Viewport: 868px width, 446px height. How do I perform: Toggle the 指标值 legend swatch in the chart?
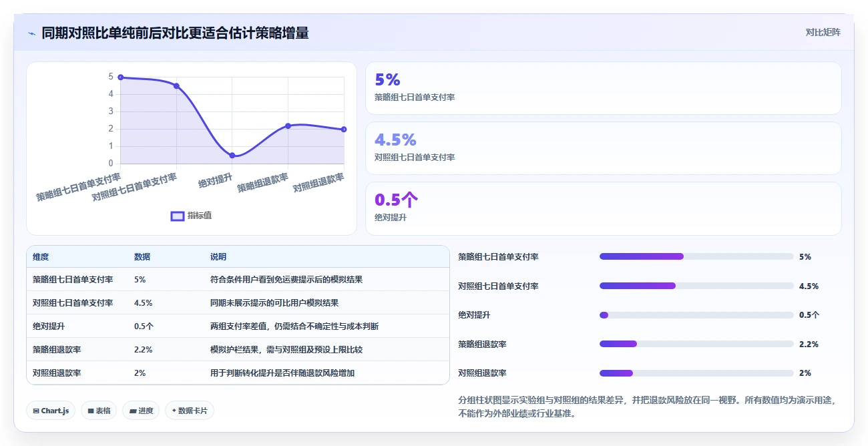178,216
